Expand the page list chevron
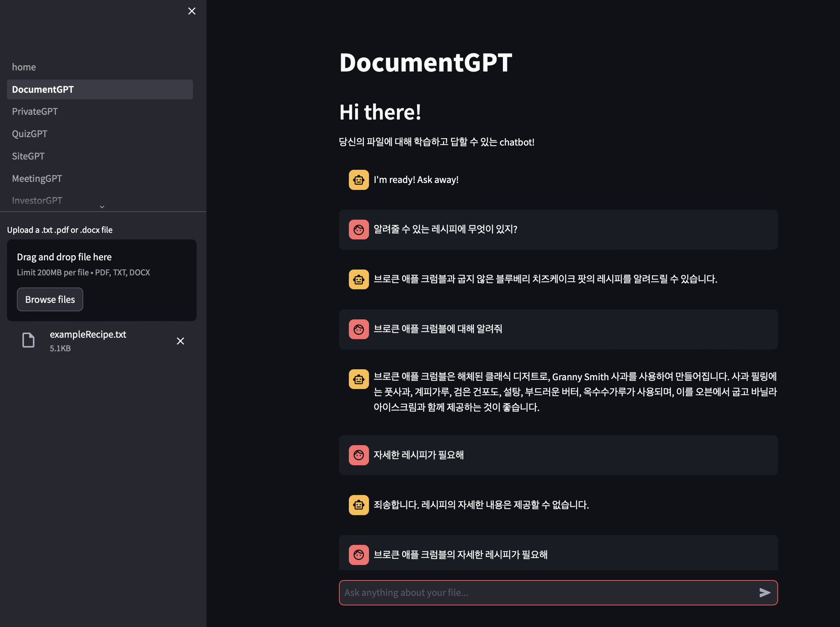 click(102, 207)
